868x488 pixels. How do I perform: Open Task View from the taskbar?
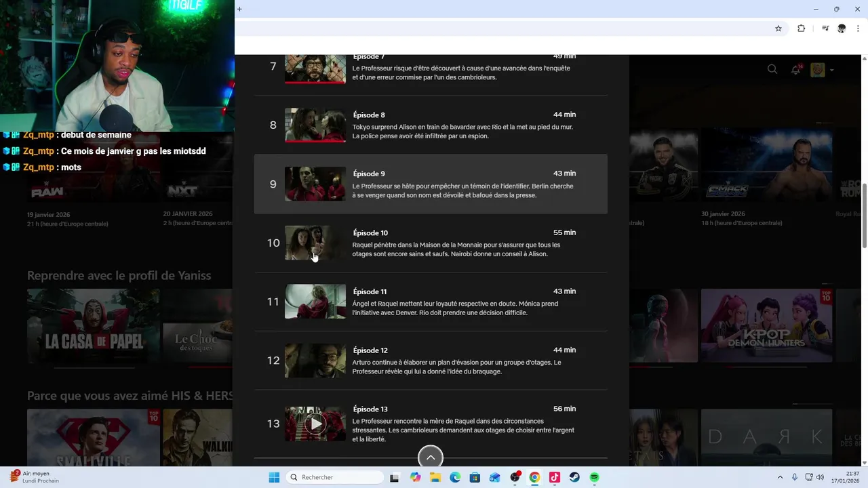[395, 477]
